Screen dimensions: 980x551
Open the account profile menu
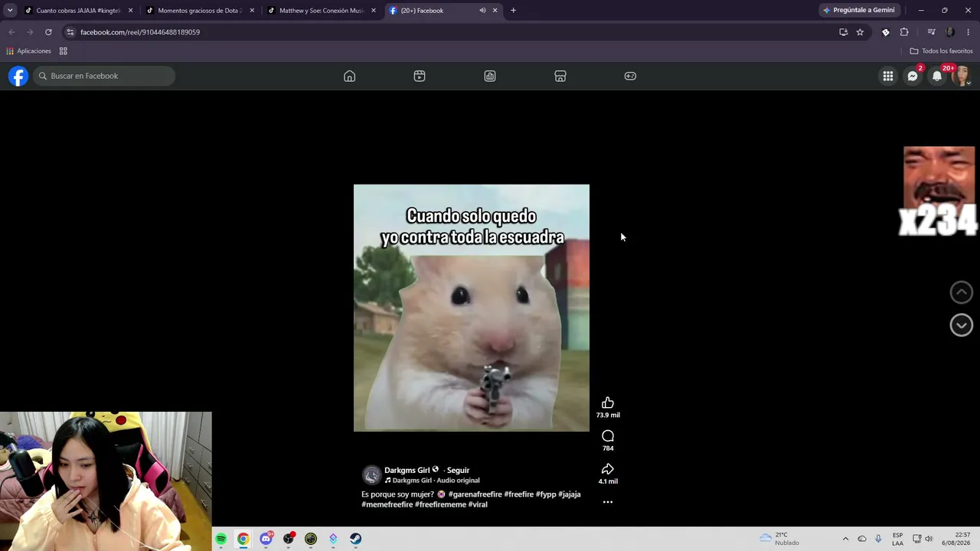click(961, 76)
